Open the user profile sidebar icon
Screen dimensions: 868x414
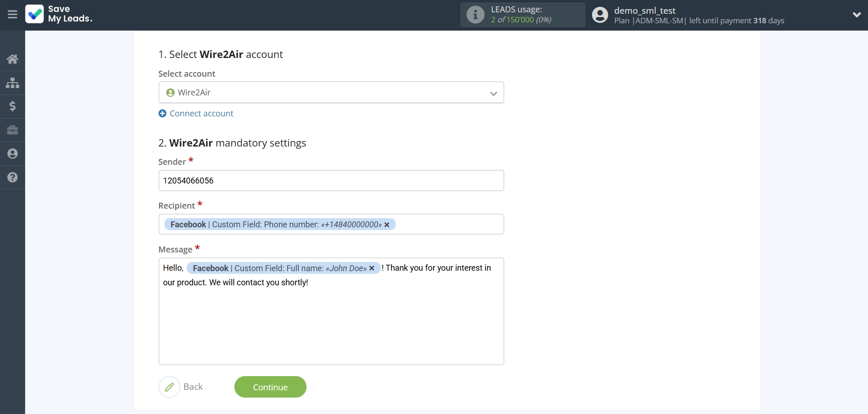(x=12, y=153)
